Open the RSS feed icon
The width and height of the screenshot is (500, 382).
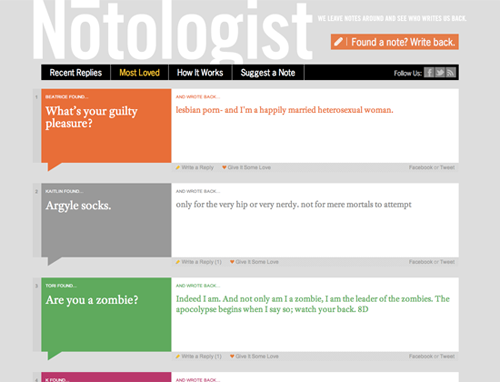pos(451,72)
